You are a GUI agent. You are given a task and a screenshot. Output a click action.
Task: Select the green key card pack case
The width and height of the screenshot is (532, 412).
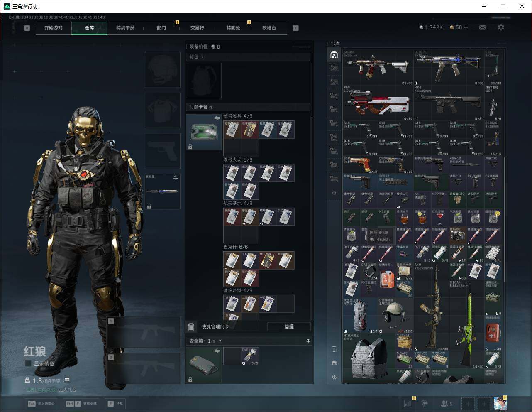click(204, 132)
